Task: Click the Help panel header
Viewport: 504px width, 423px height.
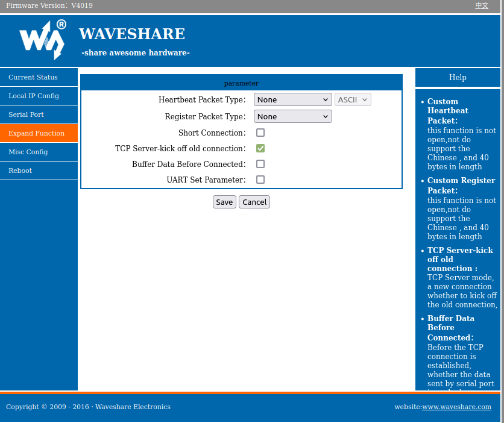Action: [458, 77]
